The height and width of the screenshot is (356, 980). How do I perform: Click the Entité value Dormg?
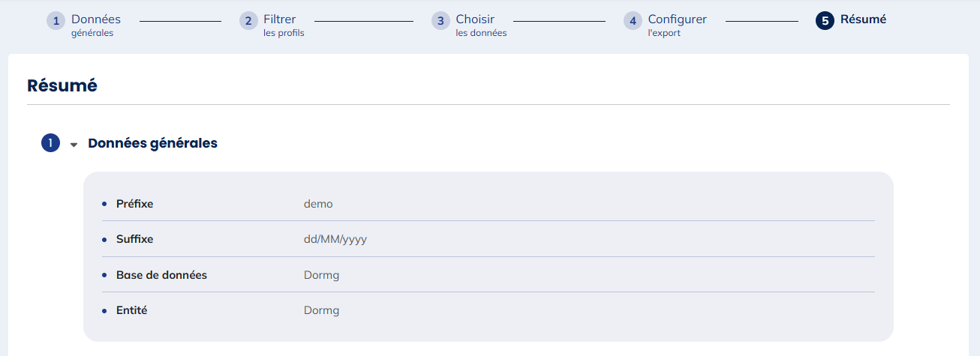tap(322, 310)
